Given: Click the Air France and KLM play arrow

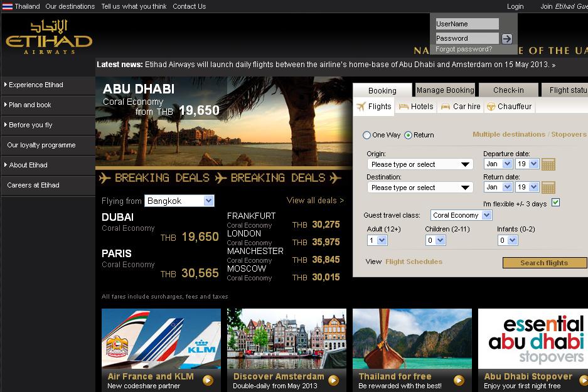Looking at the screenshot, I should tap(208, 380).
